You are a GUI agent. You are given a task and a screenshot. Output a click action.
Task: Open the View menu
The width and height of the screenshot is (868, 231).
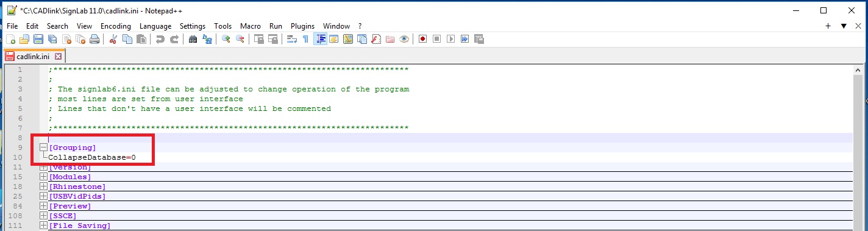[84, 26]
